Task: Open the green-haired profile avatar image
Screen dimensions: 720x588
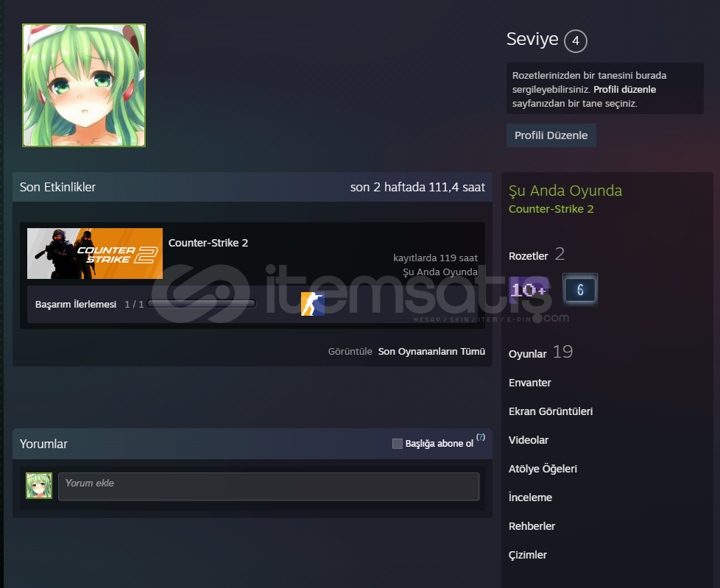Action: pos(84,85)
